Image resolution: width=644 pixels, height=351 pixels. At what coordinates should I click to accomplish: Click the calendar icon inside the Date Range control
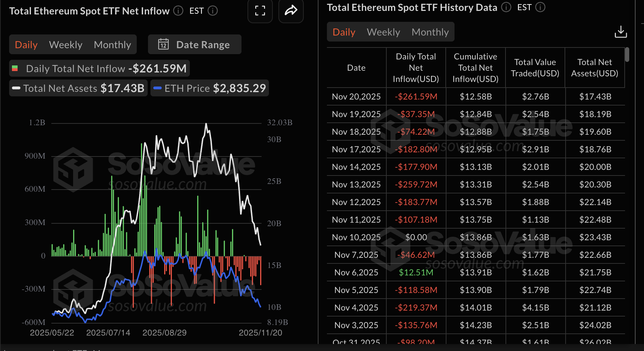pos(163,44)
